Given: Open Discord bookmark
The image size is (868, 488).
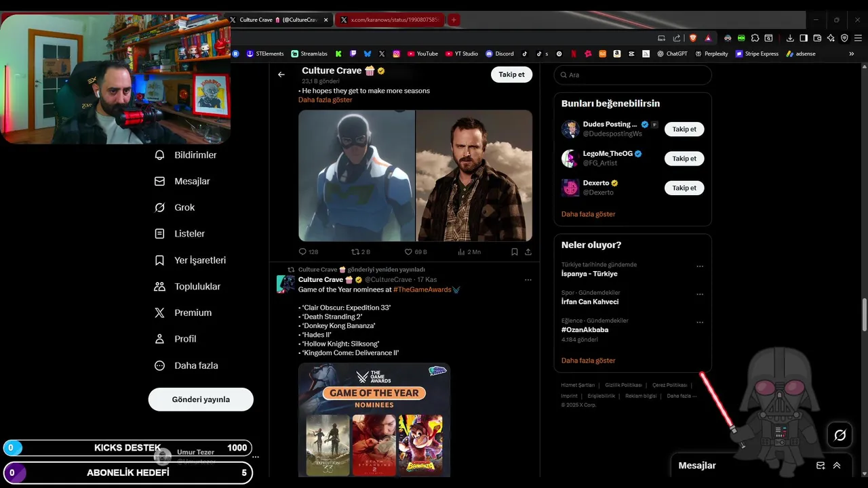Looking at the screenshot, I should (x=500, y=54).
